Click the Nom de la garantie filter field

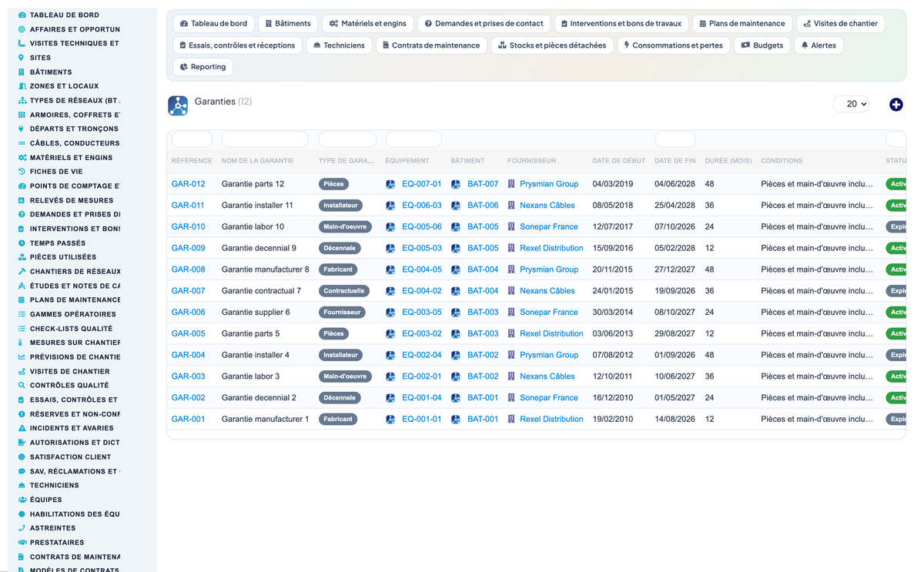click(x=265, y=139)
